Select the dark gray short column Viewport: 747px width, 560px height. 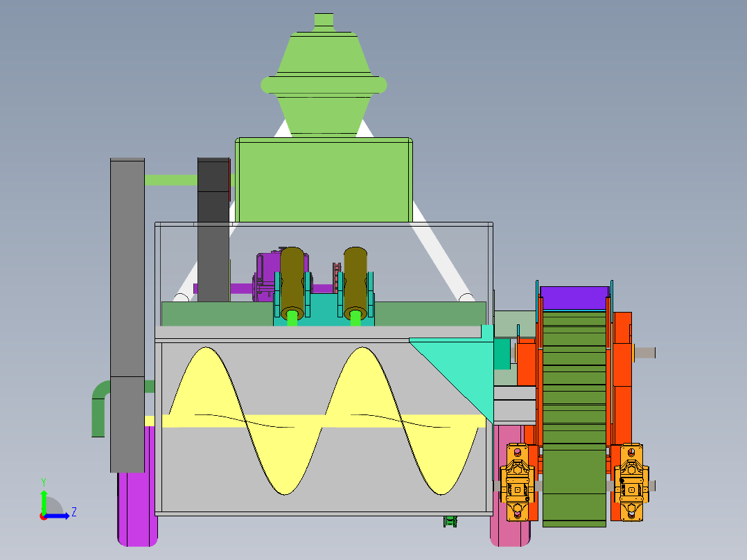213,229
